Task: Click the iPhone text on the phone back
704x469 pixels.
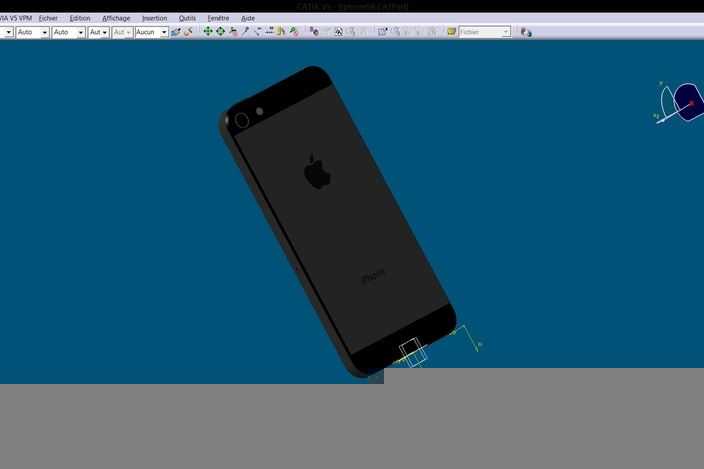Action: [373, 276]
